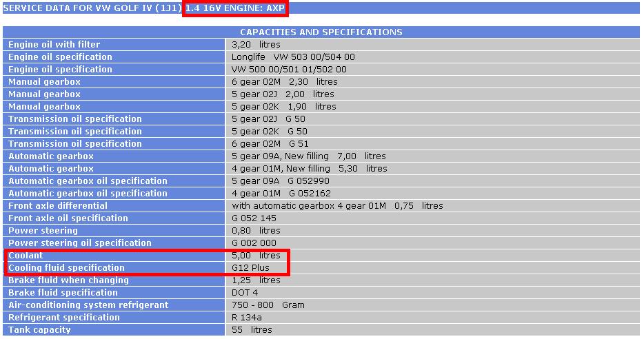The width and height of the screenshot is (644, 339).
Task: Click '5 gear 02K G 50' value
Action: click(x=270, y=132)
